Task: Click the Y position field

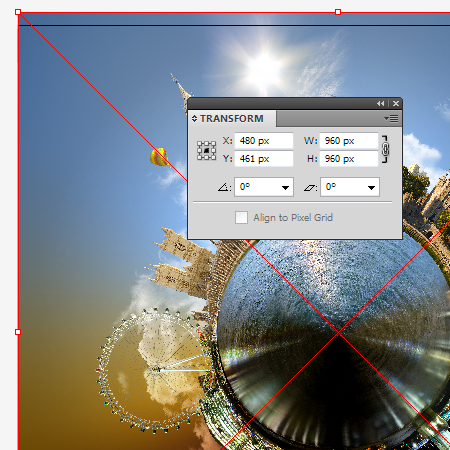Action: pyautogui.click(x=264, y=159)
